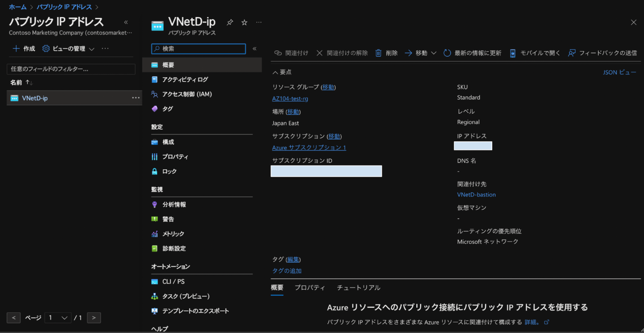Click the 削除 trash button

tap(386, 53)
